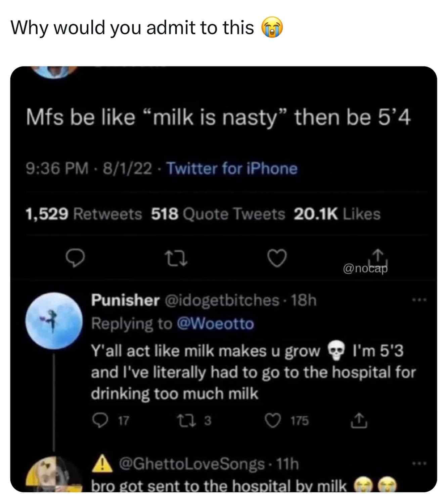Open GhettoLoveSongs profile avatar
Viewport: 447px width, 504px height.
point(54,474)
